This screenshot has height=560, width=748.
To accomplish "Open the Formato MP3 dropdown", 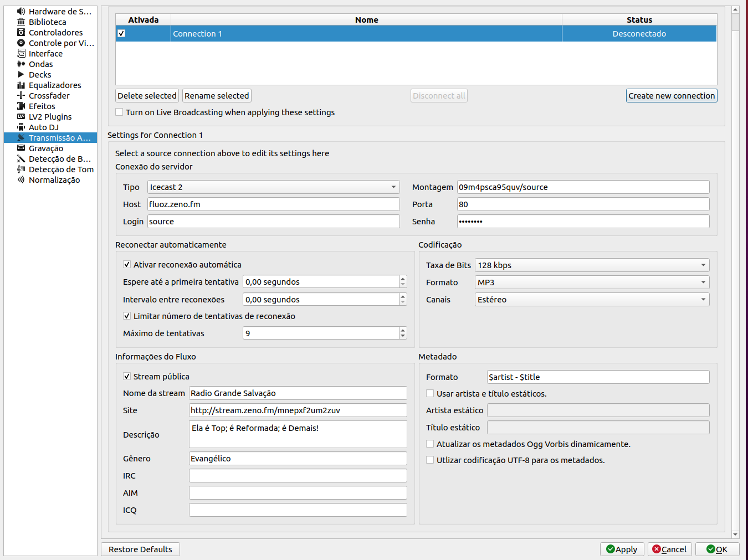I will [x=592, y=282].
